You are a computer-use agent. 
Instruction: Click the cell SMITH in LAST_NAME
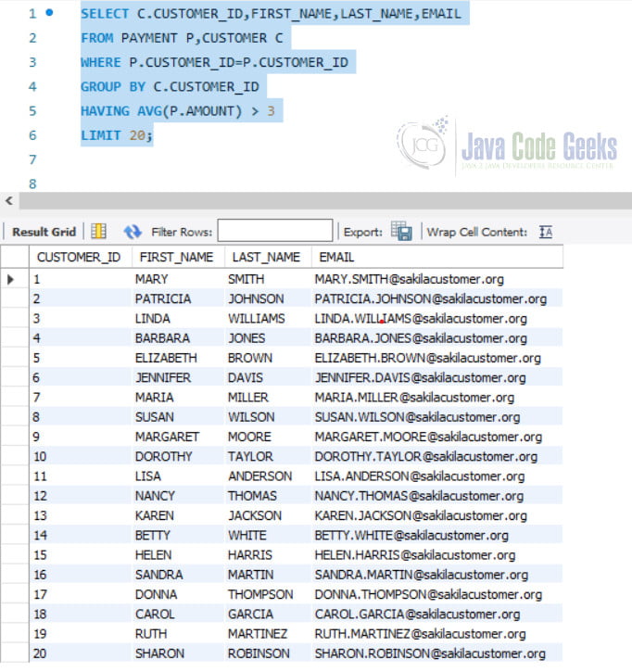246,279
